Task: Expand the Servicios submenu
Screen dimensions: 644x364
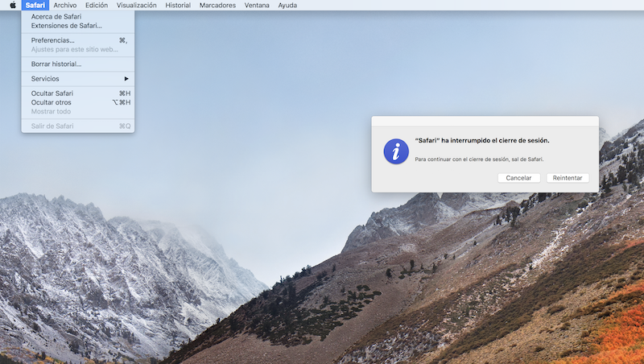Action: point(78,79)
